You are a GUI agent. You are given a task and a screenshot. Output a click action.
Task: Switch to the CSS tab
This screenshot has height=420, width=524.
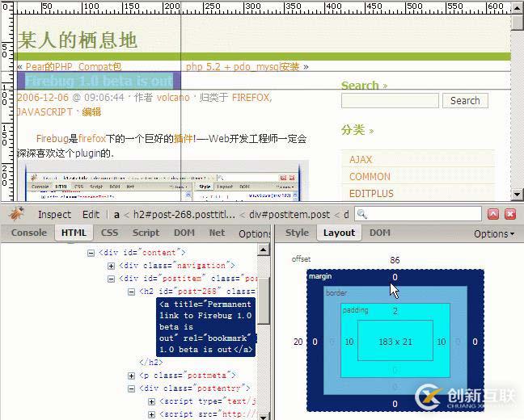pos(110,233)
